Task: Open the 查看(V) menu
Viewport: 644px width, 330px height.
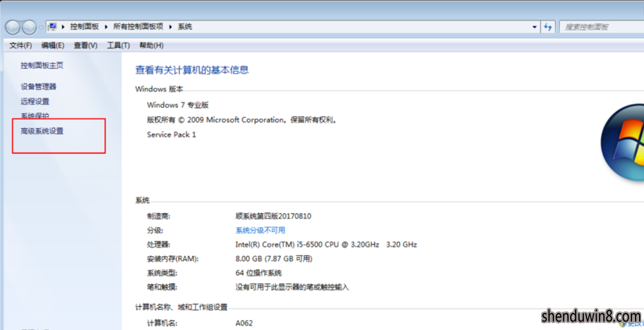Action: (x=85, y=45)
